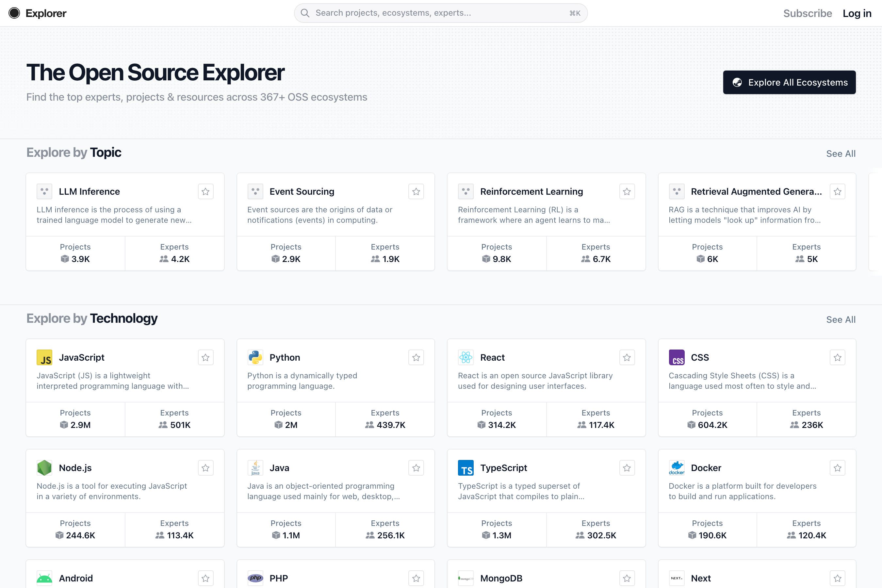The width and height of the screenshot is (882, 588).
Task: Click the React atom logo icon
Action: pyautogui.click(x=465, y=357)
